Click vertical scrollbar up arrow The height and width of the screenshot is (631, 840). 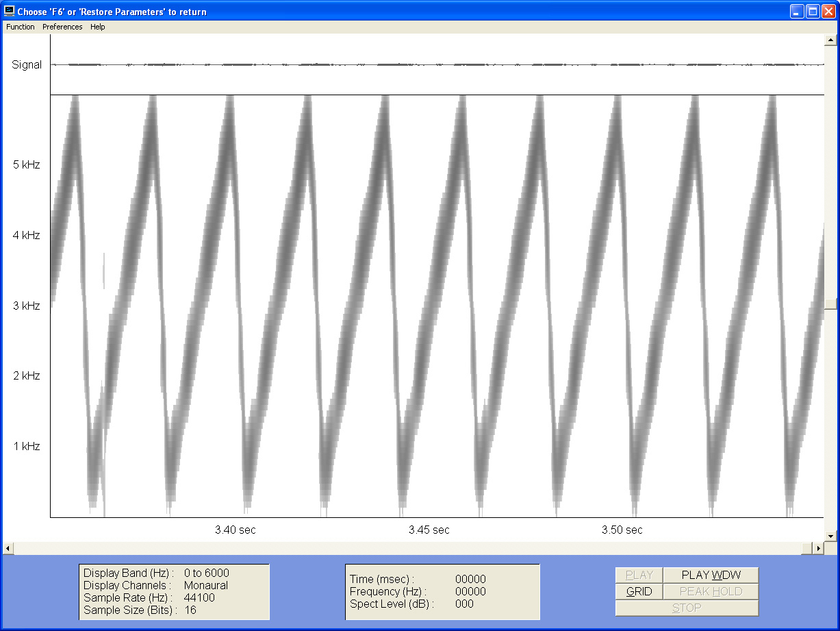click(x=830, y=40)
